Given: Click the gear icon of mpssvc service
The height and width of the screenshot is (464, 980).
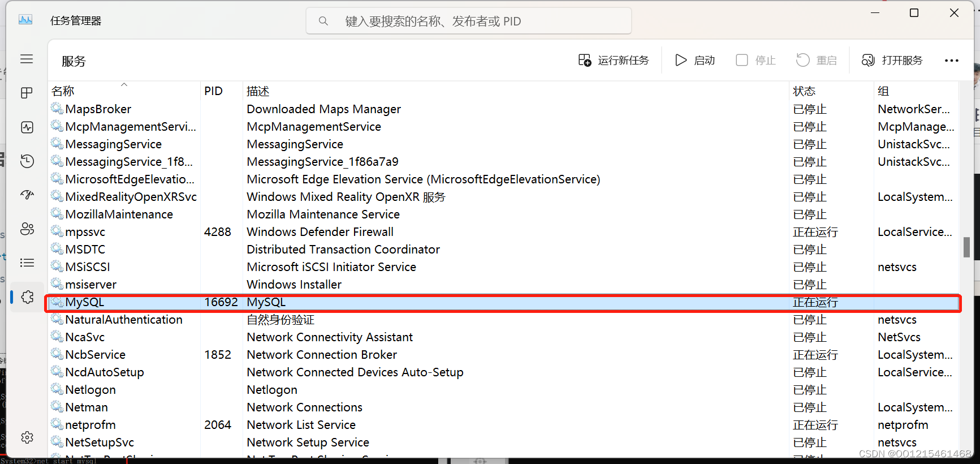Looking at the screenshot, I should pyautogui.click(x=57, y=231).
